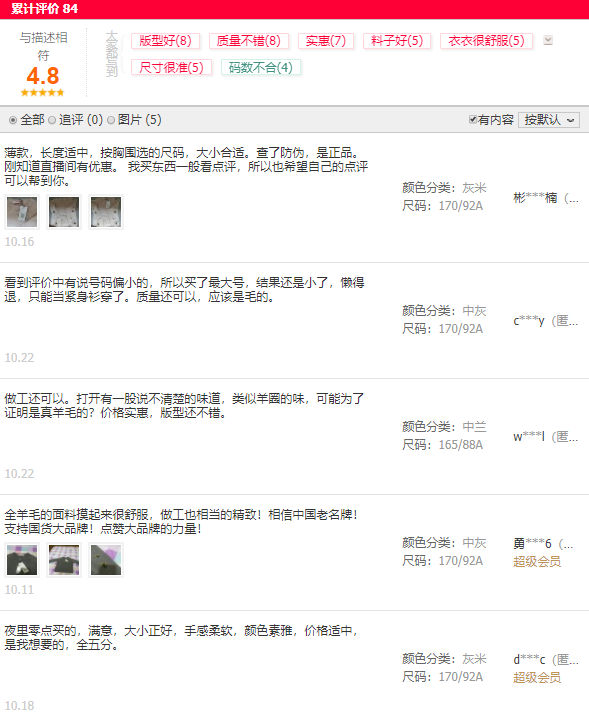
Task: Select the 衣衣很舒服(5) tag
Action: point(486,41)
